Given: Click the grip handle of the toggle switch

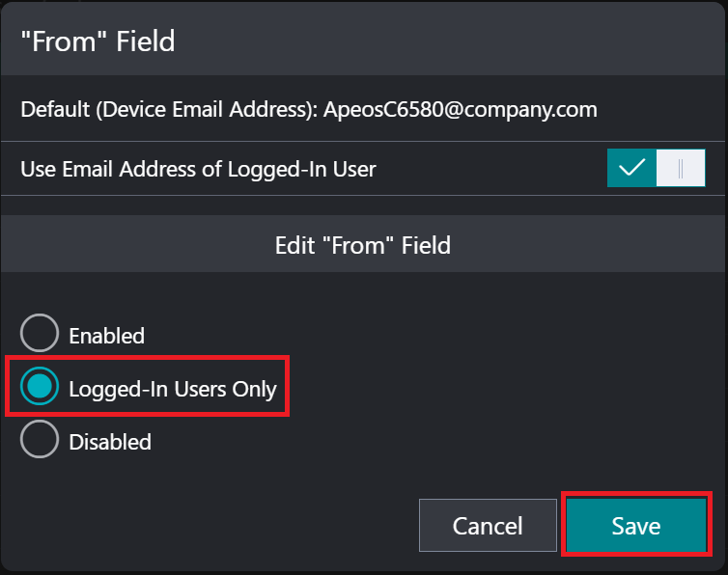Looking at the screenshot, I should [682, 168].
